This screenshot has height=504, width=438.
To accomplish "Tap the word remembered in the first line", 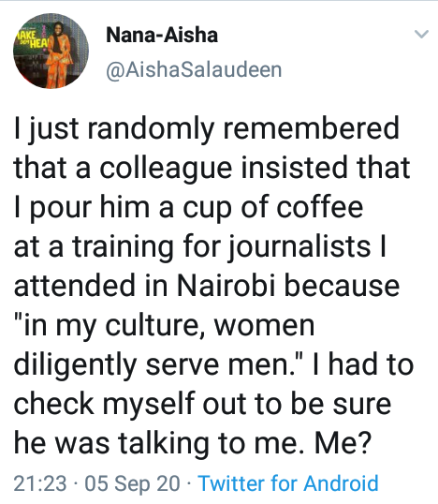I will pyautogui.click(x=311, y=128).
